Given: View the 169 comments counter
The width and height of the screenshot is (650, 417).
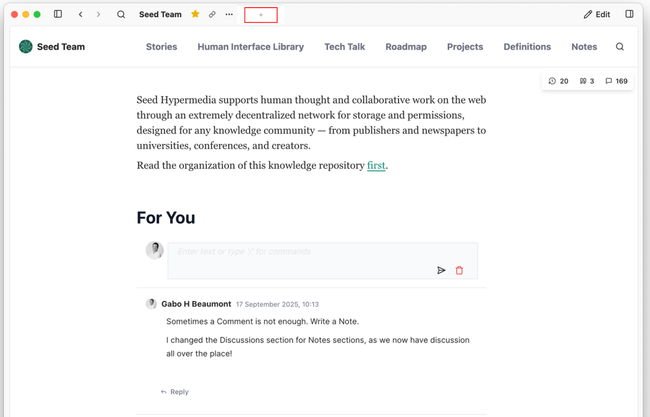Looking at the screenshot, I should pyautogui.click(x=616, y=81).
